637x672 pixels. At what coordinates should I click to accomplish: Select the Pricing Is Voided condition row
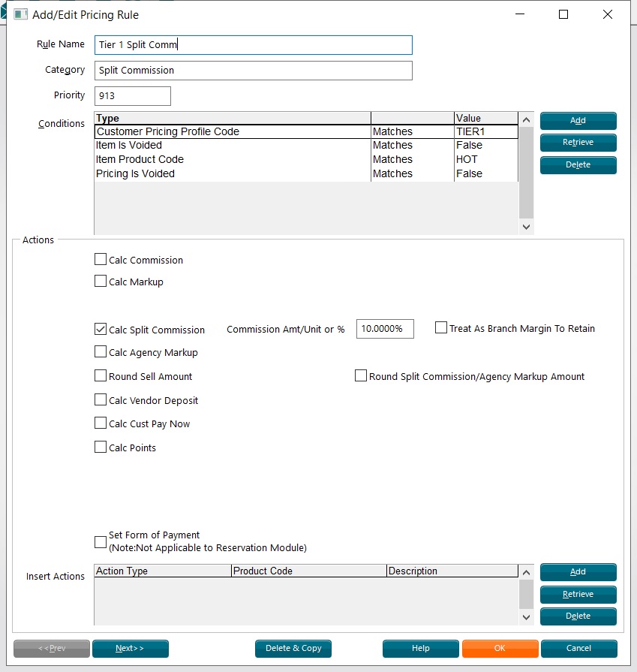[x=306, y=173]
